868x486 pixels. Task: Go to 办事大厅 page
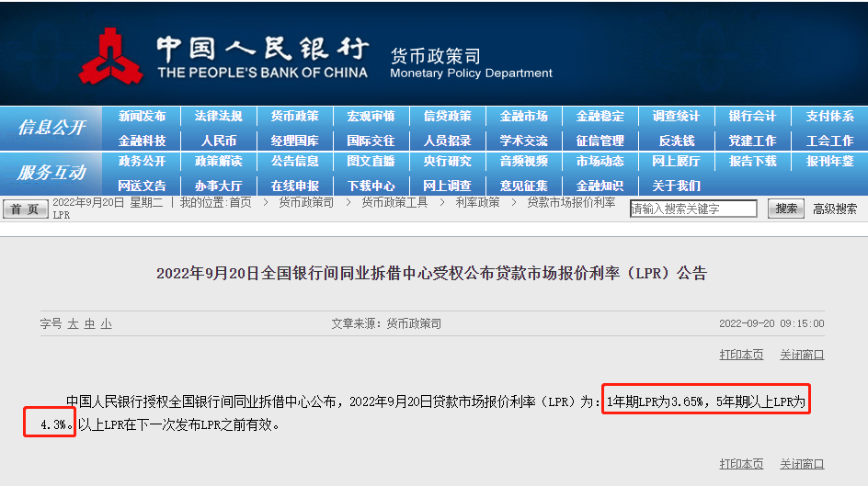218,186
